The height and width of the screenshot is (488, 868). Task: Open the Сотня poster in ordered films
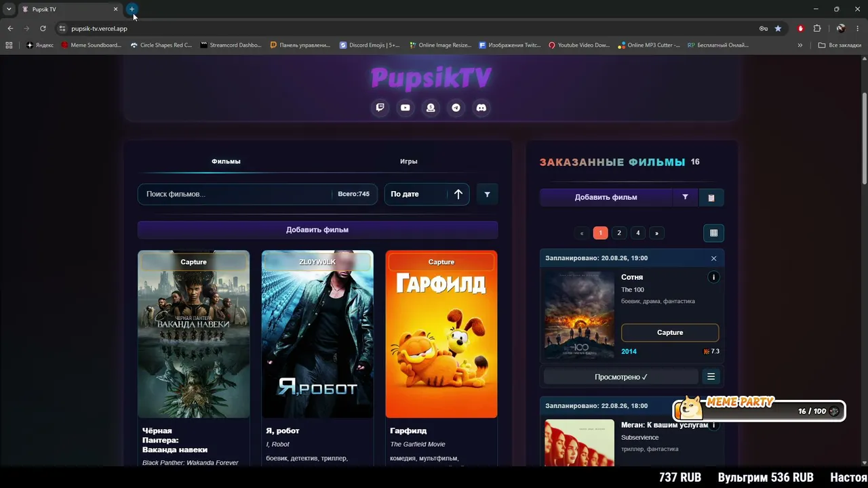[580, 315]
